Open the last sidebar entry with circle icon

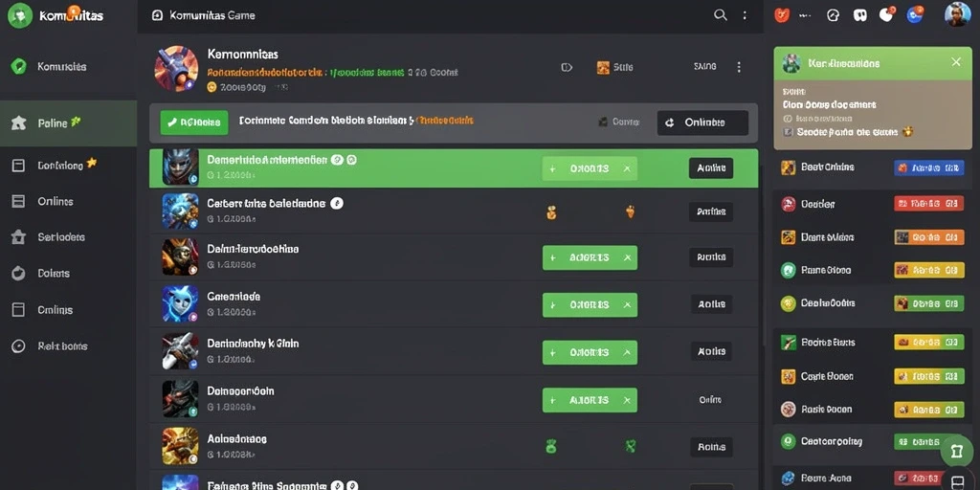[x=69, y=345]
